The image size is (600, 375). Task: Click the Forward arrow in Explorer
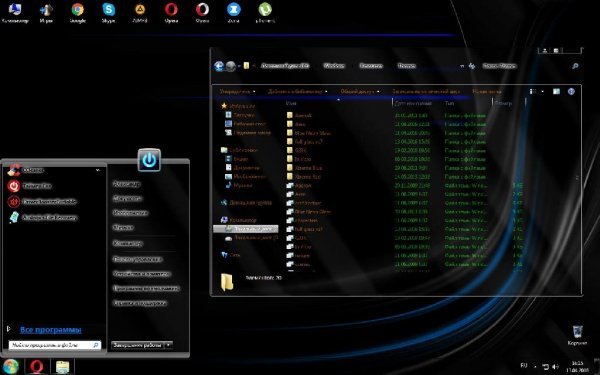tap(230, 66)
